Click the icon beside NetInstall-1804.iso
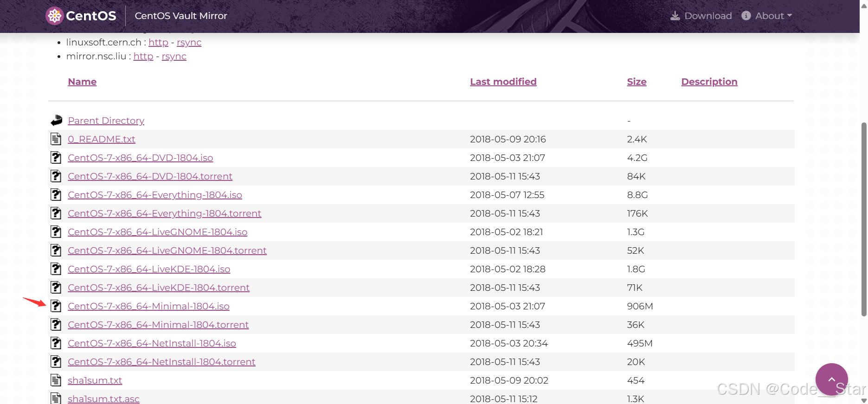The height and width of the screenshot is (404, 868). tap(56, 343)
